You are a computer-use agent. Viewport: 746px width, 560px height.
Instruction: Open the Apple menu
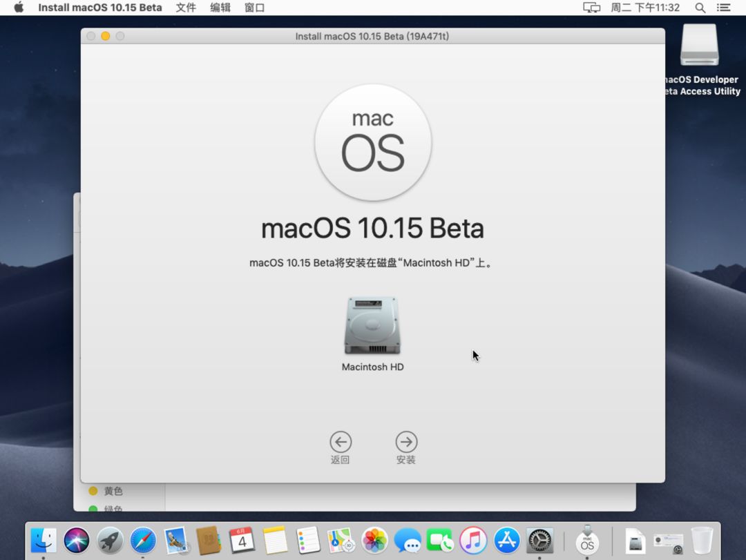coord(17,8)
